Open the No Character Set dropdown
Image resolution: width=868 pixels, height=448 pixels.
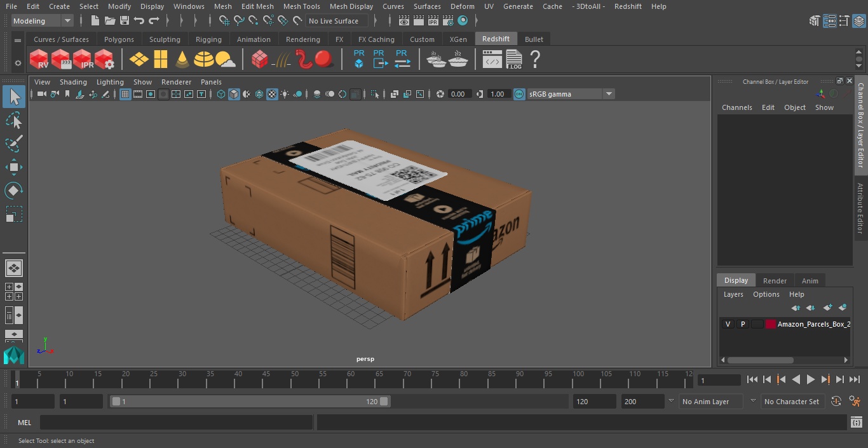(792, 402)
